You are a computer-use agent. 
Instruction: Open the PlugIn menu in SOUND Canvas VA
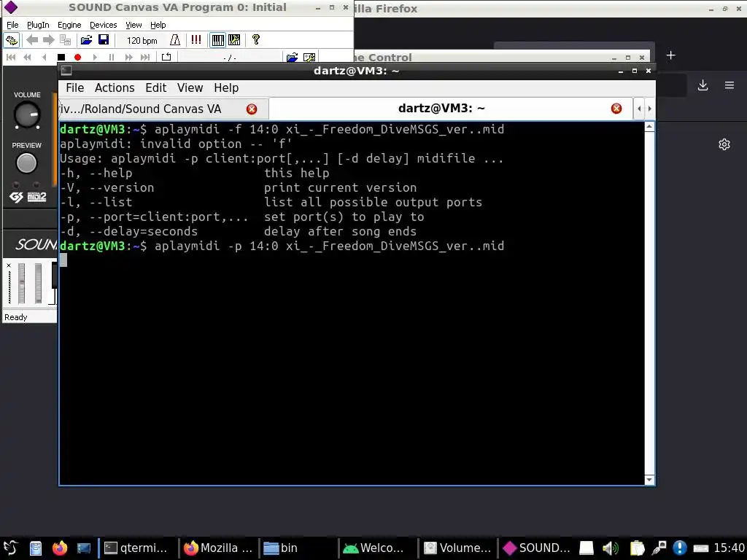click(38, 25)
